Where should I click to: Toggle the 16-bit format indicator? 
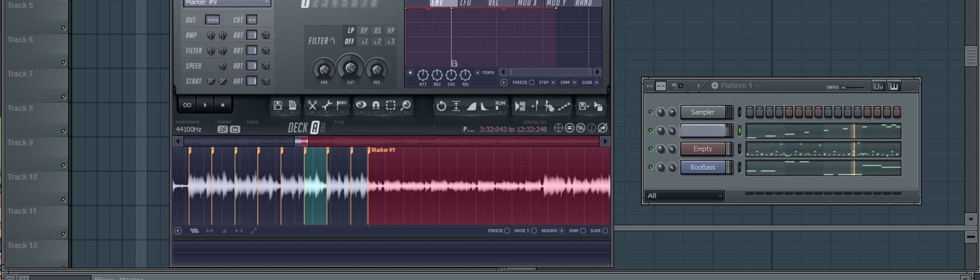[x=222, y=129]
